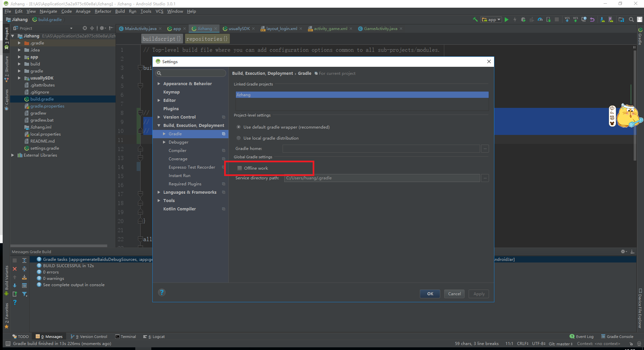Run the app with the green play icon

click(x=507, y=19)
